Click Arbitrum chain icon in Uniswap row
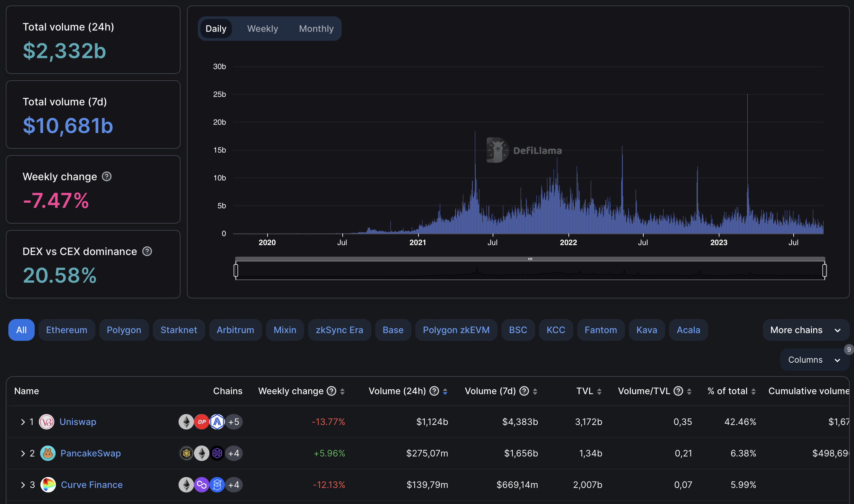 click(217, 422)
